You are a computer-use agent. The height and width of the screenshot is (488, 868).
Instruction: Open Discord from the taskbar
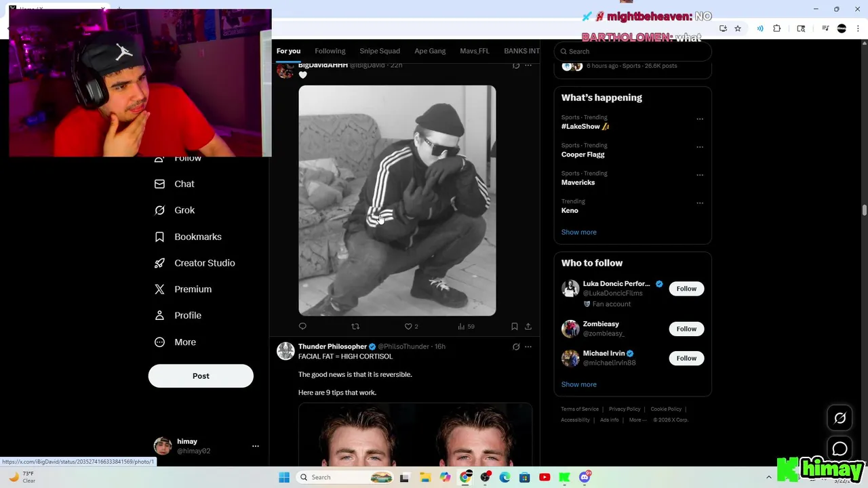click(585, 477)
